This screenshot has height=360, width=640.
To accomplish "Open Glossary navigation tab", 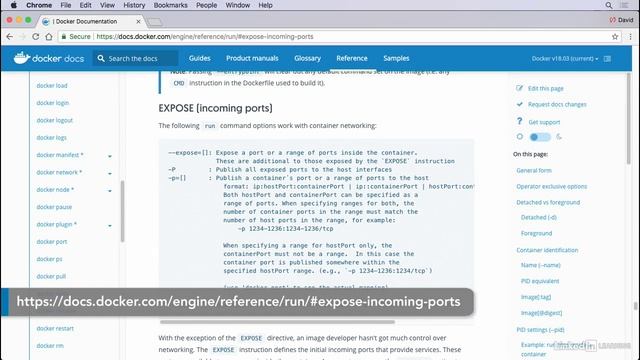I will coord(307,58).
